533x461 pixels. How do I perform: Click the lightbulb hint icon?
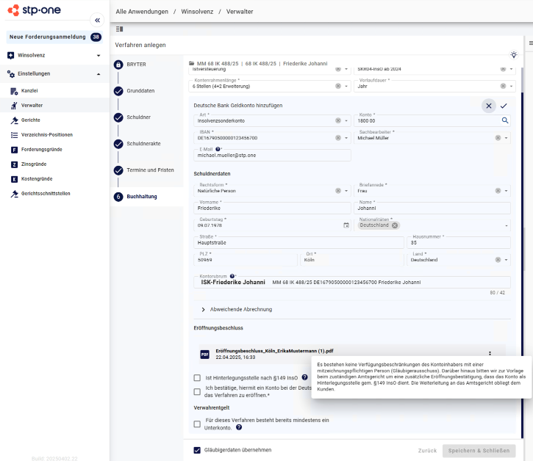[x=514, y=54]
